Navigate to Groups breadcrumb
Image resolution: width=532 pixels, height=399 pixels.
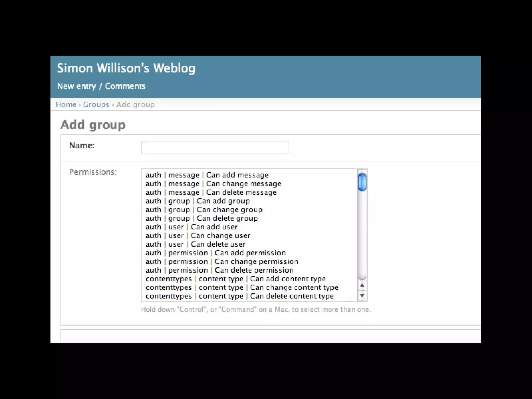[x=96, y=104]
